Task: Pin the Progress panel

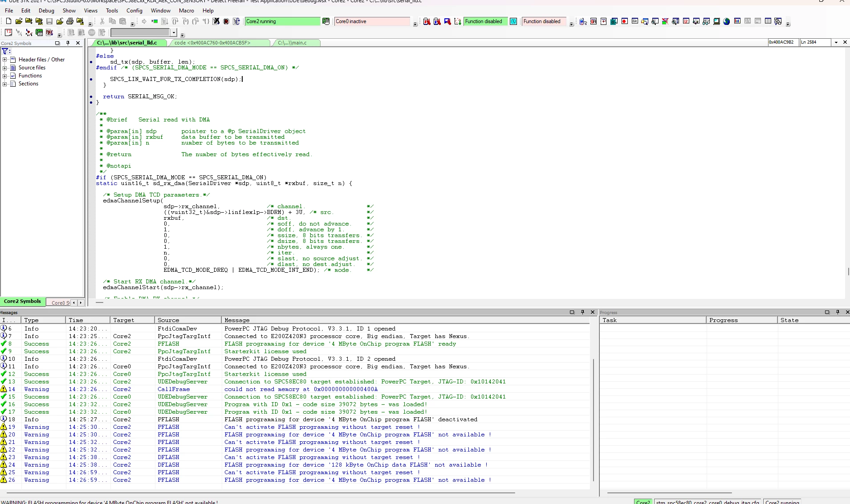Action: (838, 312)
